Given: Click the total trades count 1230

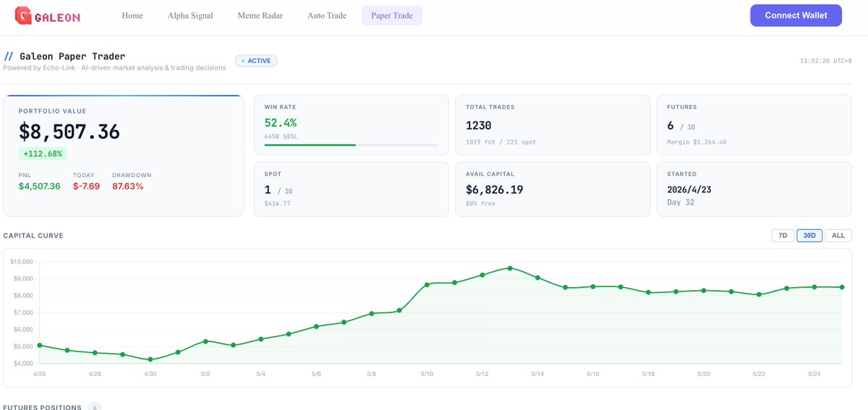Looking at the screenshot, I should (479, 126).
